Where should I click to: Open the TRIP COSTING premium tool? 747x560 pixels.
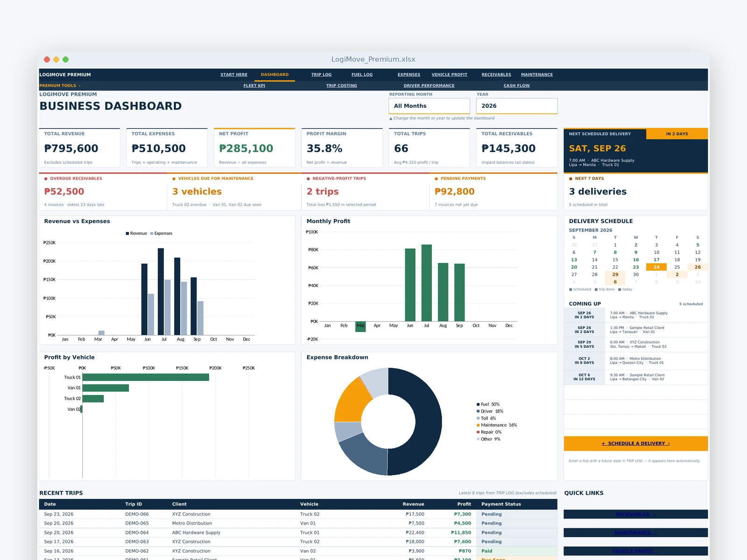pyautogui.click(x=342, y=86)
